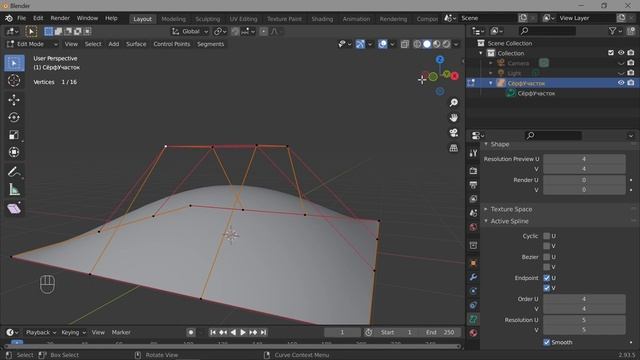Choose the Move tool

[x=14, y=100]
